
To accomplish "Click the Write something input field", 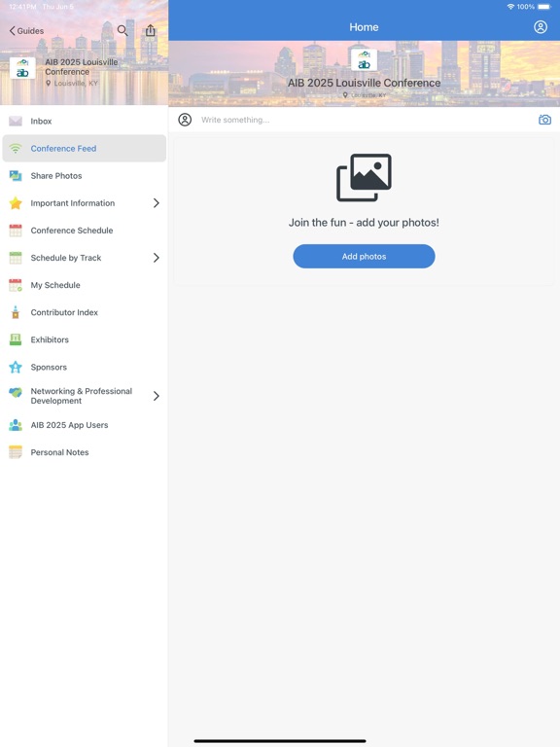I will click(367, 120).
